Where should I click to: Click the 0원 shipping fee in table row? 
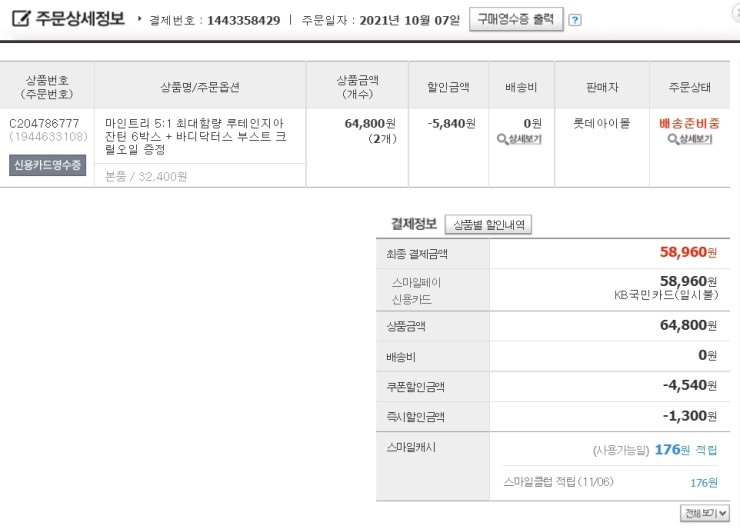click(532, 124)
